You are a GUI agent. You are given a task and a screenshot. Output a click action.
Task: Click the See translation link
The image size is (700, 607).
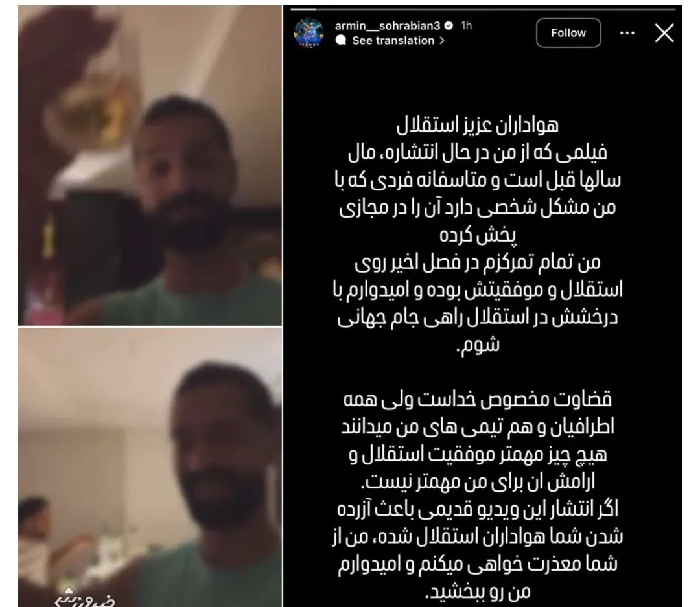click(x=393, y=40)
